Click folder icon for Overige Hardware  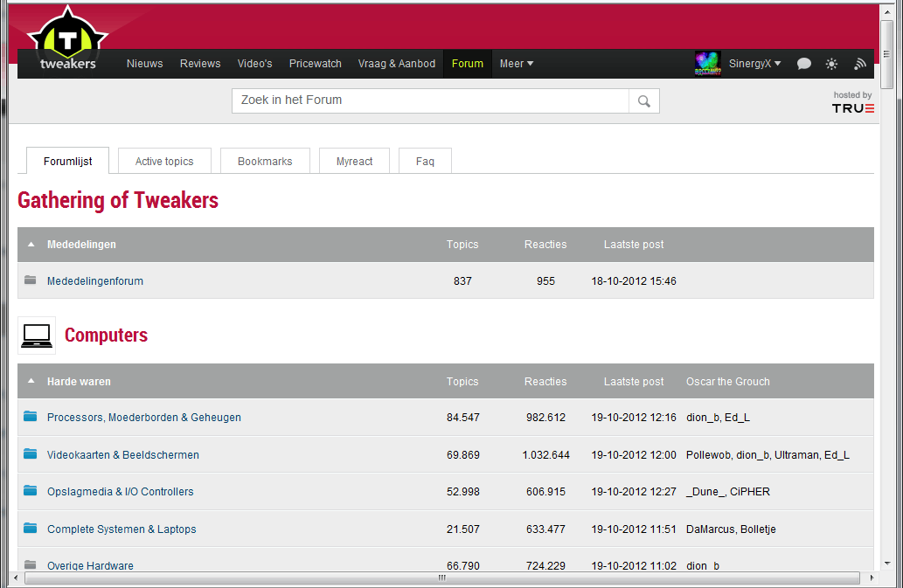click(x=31, y=564)
